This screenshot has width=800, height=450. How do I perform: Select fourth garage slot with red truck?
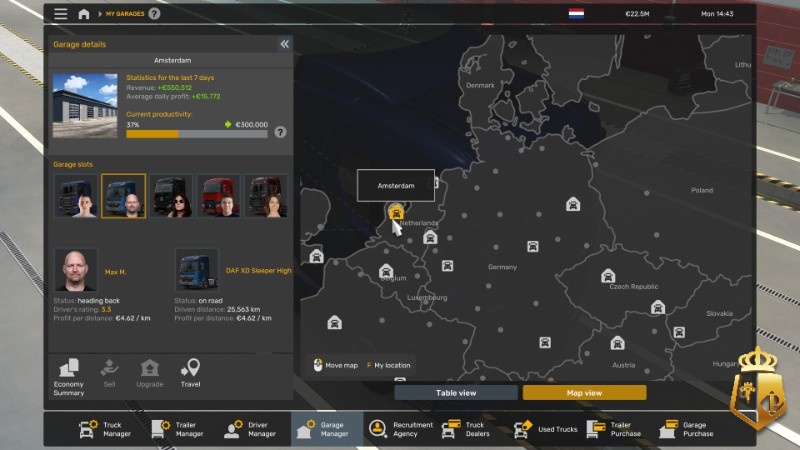pos(218,196)
